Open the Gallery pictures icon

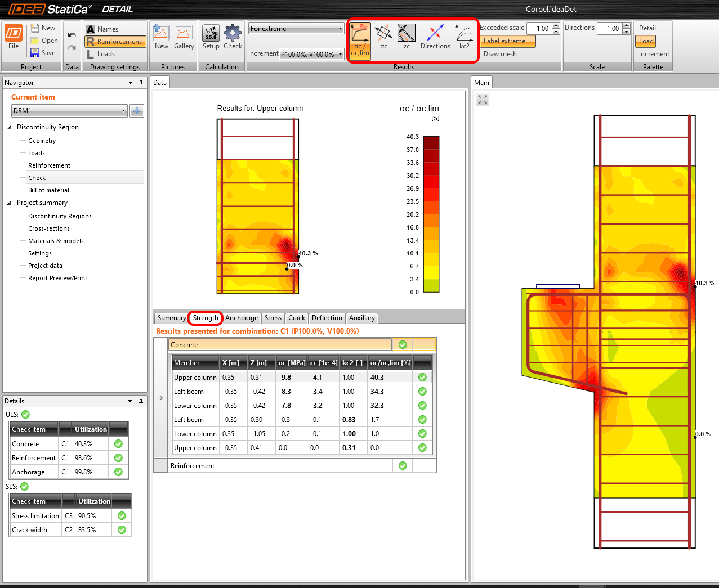click(x=184, y=37)
